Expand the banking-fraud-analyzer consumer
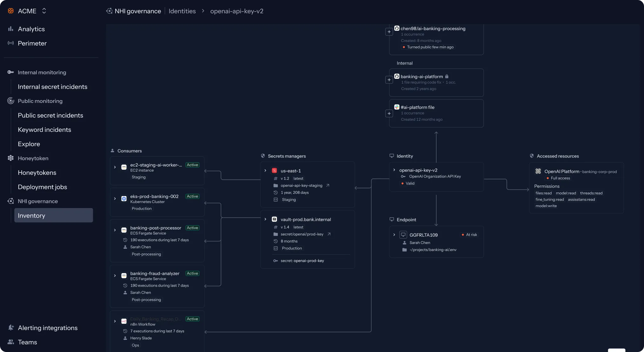 [115, 275]
